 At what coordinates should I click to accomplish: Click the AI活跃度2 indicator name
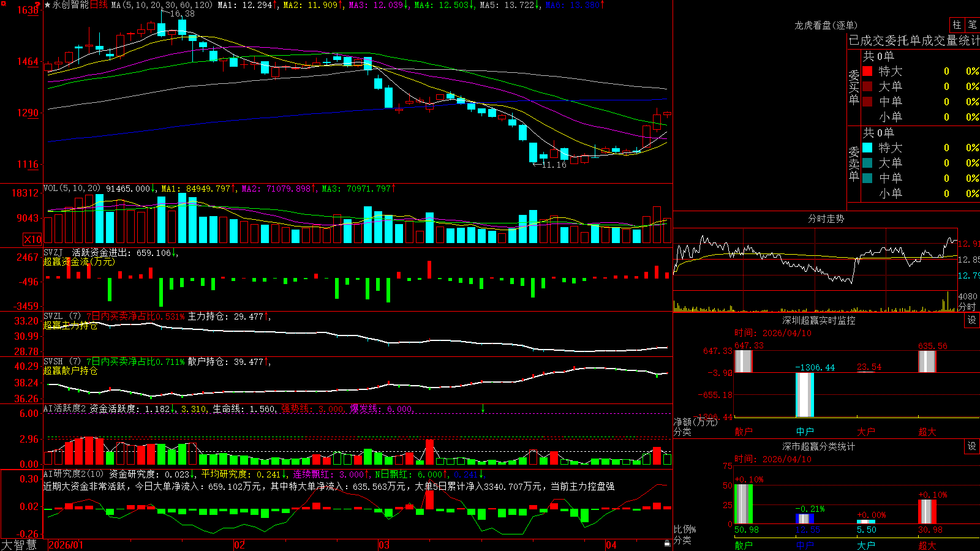[64, 408]
